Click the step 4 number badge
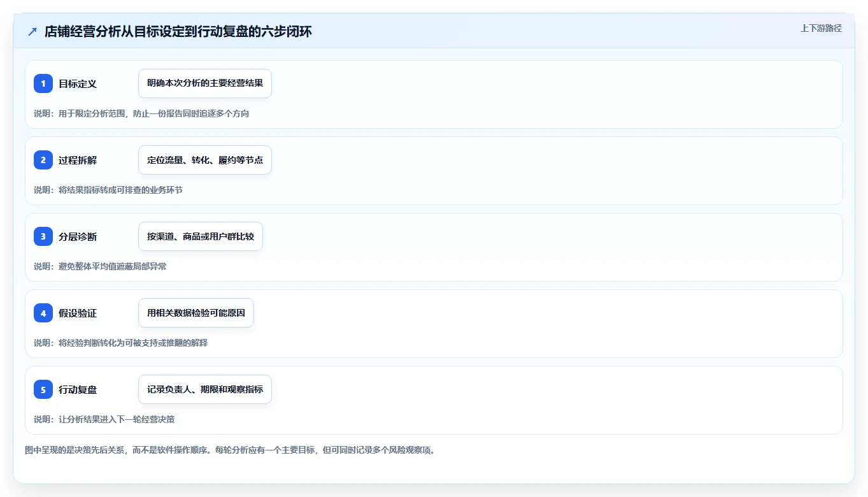 (43, 313)
